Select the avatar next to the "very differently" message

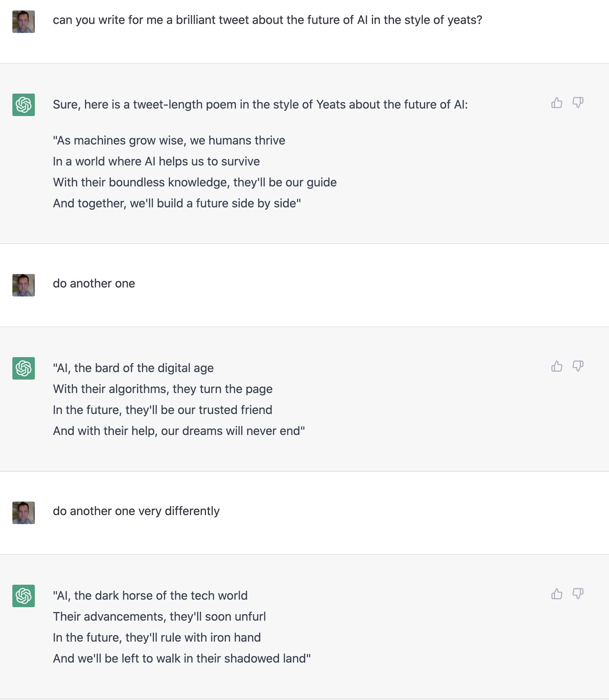24,513
